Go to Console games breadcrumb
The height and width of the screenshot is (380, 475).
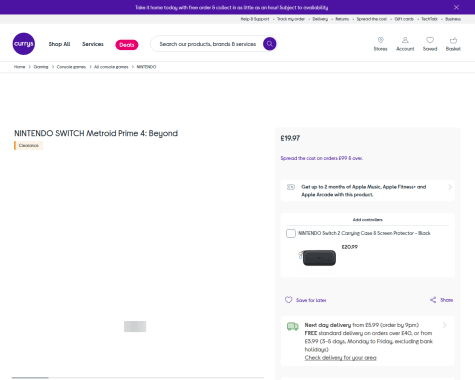click(x=71, y=67)
